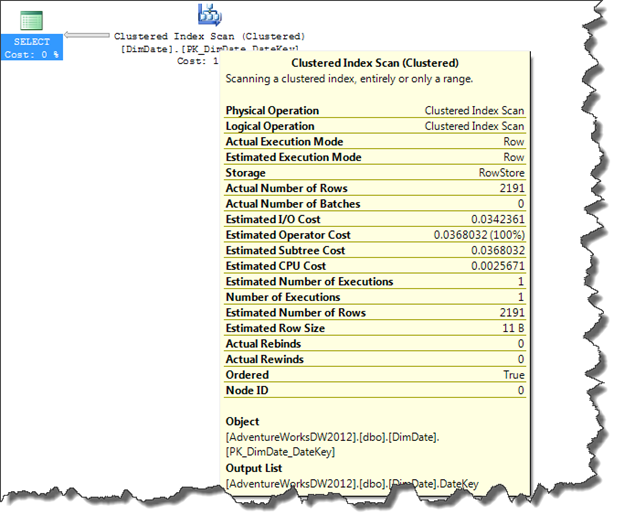Click the Estimated Number of Rows label
The height and width of the screenshot is (525, 624).
[x=295, y=312]
